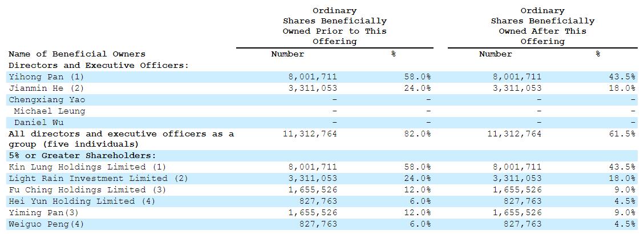Click the 'Owned After This Offering' header

542,36
